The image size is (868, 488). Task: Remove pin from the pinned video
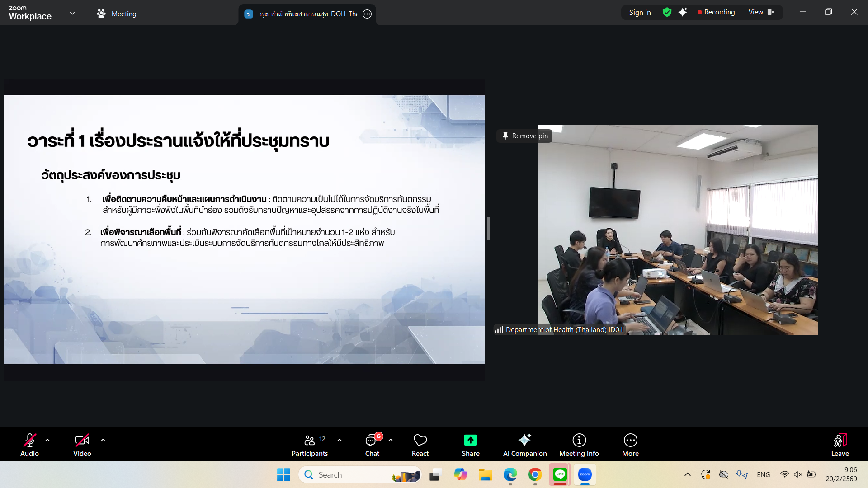pos(525,136)
